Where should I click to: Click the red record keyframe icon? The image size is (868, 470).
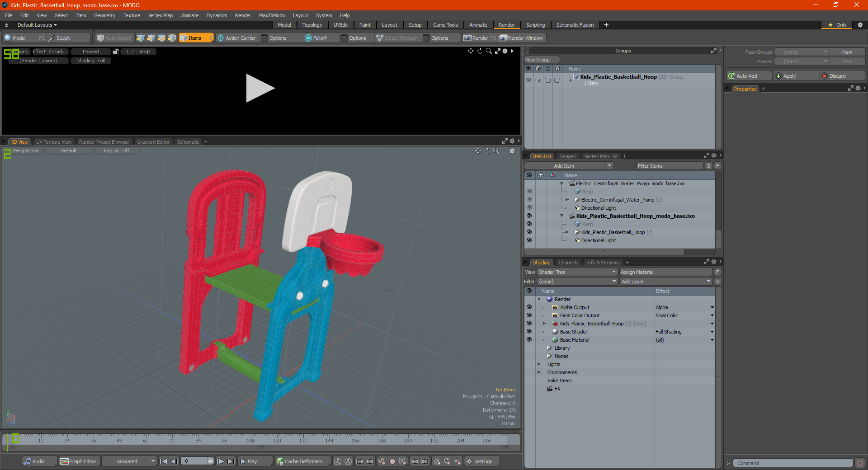click(392, 461)
